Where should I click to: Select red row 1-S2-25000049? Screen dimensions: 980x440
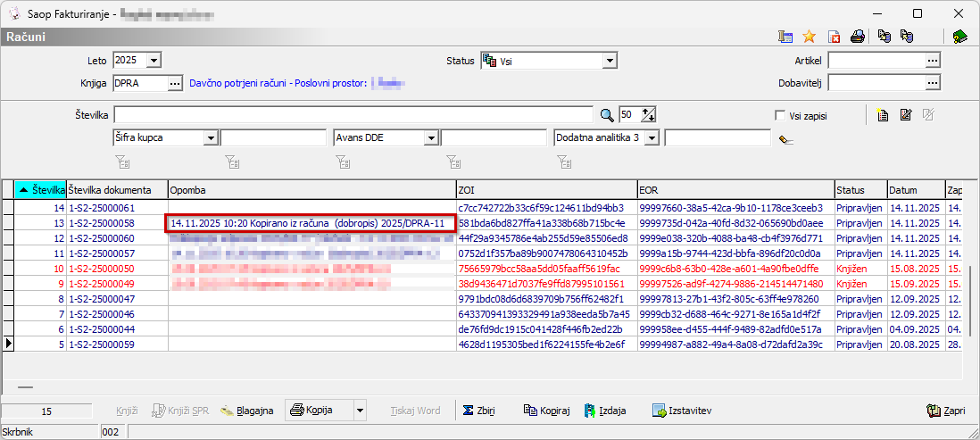483,284
